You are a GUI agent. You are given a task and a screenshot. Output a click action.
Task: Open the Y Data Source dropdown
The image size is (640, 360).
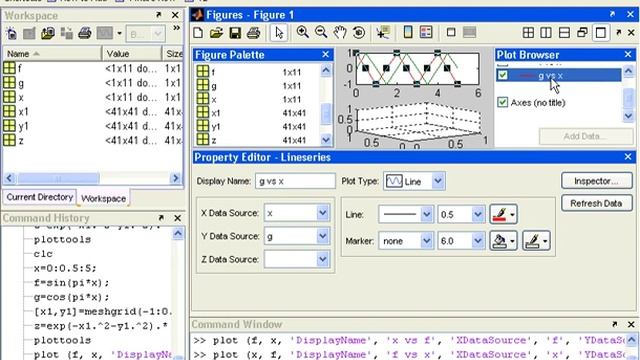pyautogui.click(x=322, y=236)
